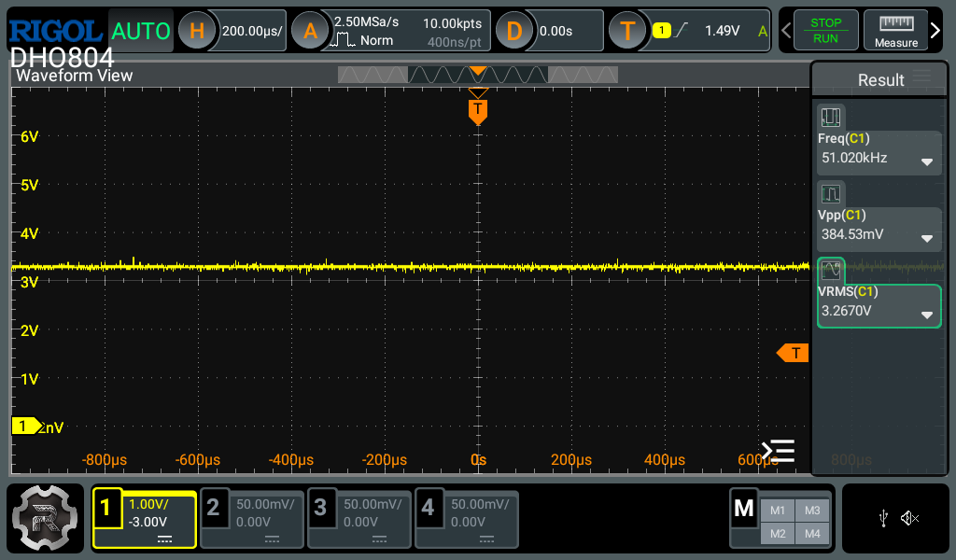Select the M4 math channel
The height and width of the screenshot is (560, 956).
point(811,533)
